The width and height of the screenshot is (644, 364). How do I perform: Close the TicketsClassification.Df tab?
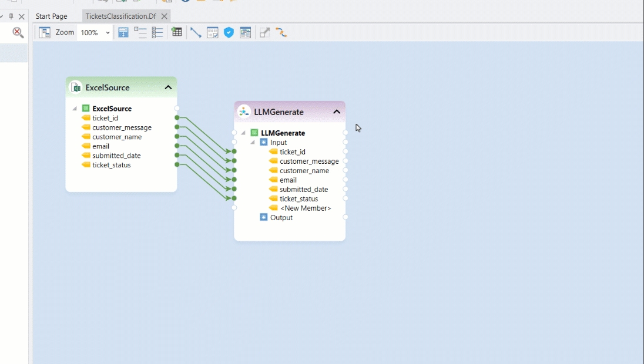click(x=165, y=16)
